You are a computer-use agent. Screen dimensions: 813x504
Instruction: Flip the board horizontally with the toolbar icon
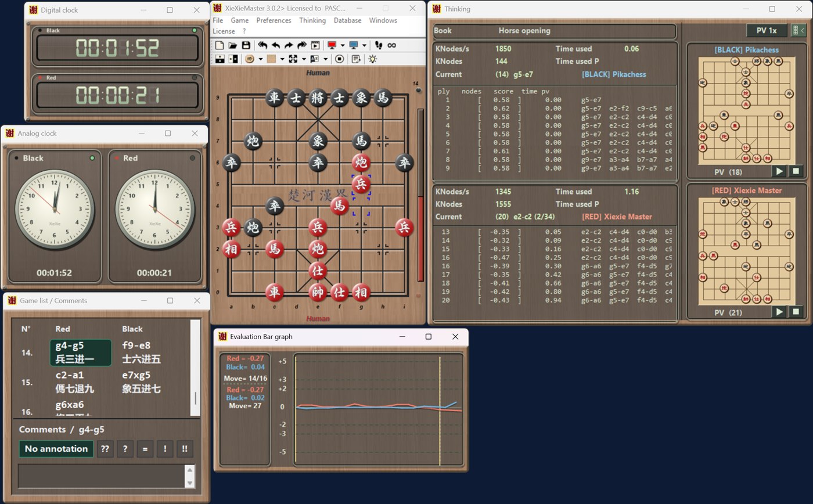click(x=233, y=59)
